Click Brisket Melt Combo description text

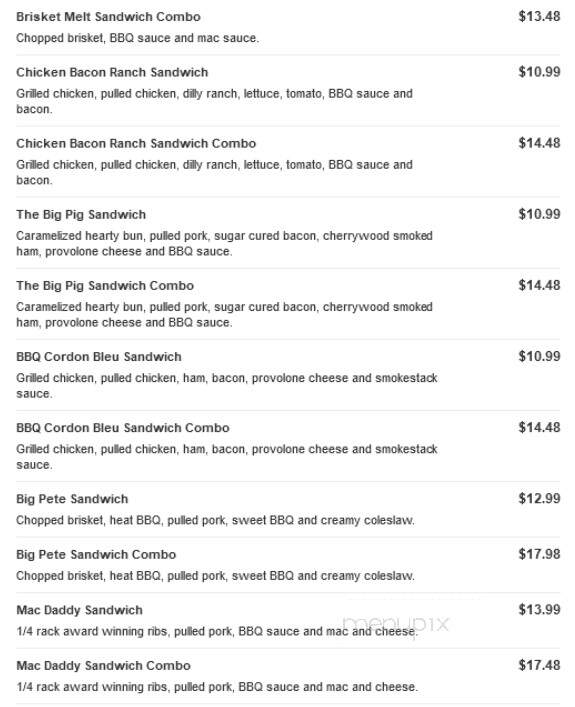coord(138,38)
